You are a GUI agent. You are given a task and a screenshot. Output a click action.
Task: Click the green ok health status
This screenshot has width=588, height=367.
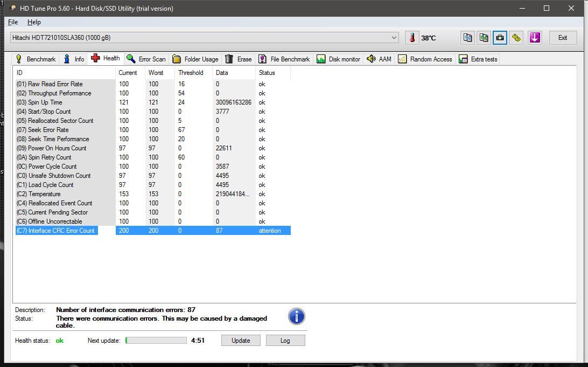(60, 341)
